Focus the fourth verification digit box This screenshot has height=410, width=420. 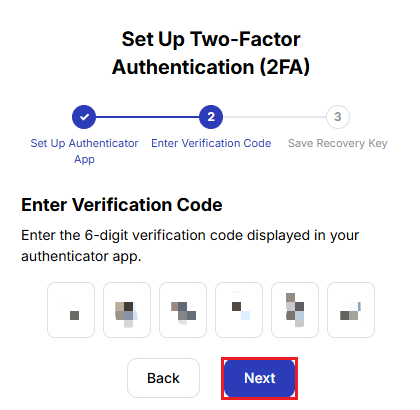tap(239, 310)
